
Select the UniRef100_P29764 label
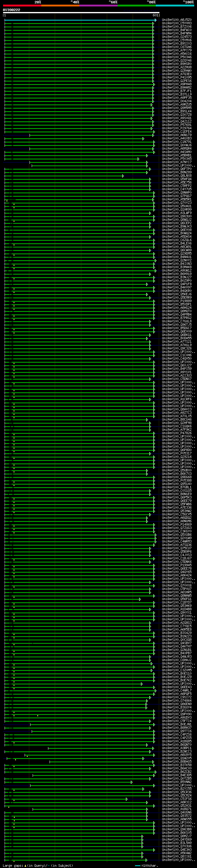click(x=177, y=128)
